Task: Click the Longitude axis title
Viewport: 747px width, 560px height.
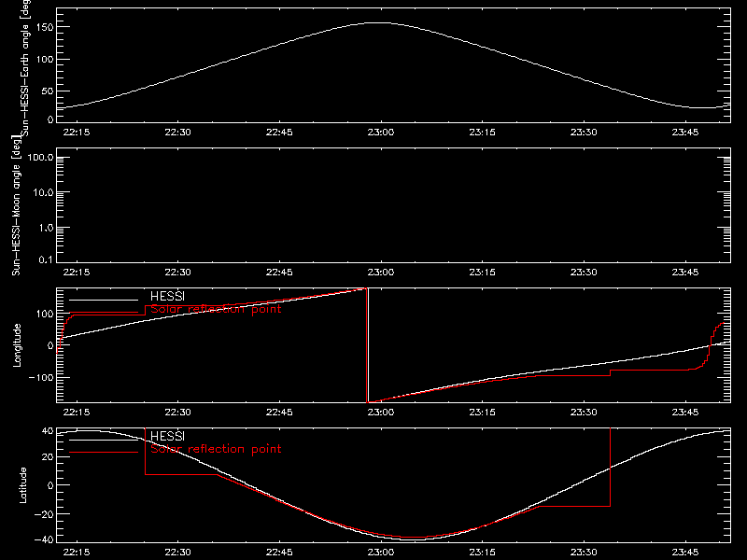Action: 17,345
